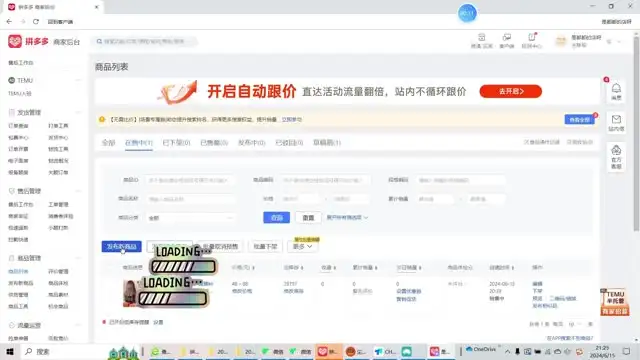Switch to the 已售罄(0) tab
The height and width of the screenshot is (360, 640).
214,142
